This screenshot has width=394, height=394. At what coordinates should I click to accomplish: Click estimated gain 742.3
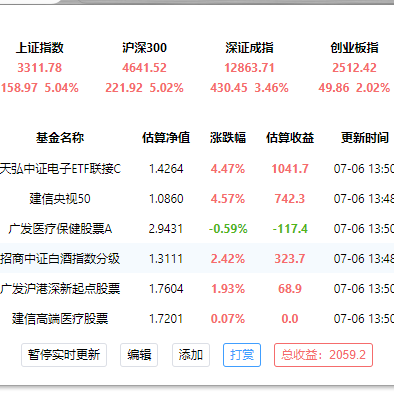coord(290,199)
